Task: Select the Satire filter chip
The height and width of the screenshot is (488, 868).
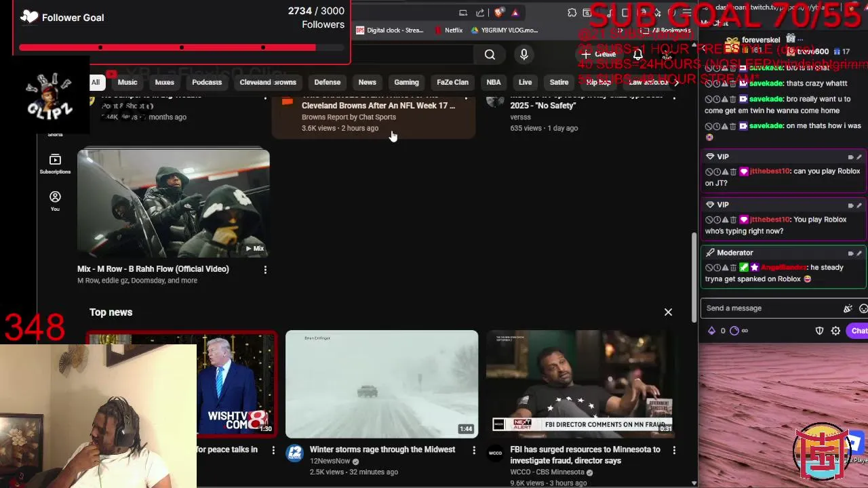Action: pyautogui.click(x=559, y=83)
